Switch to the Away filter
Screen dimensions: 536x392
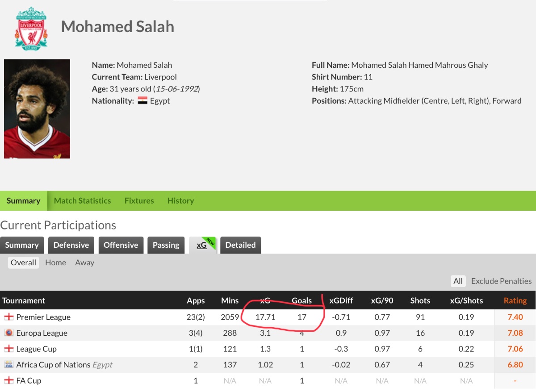85,263
